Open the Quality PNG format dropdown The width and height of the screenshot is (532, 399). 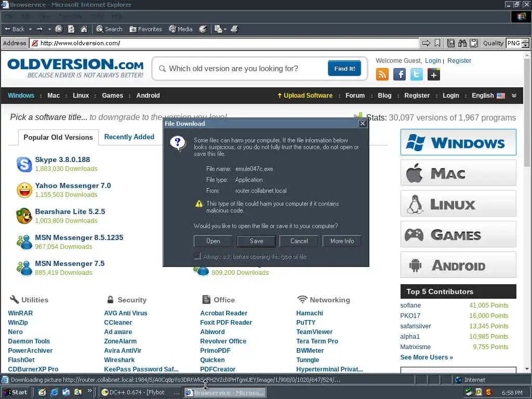tap(525, 43)
